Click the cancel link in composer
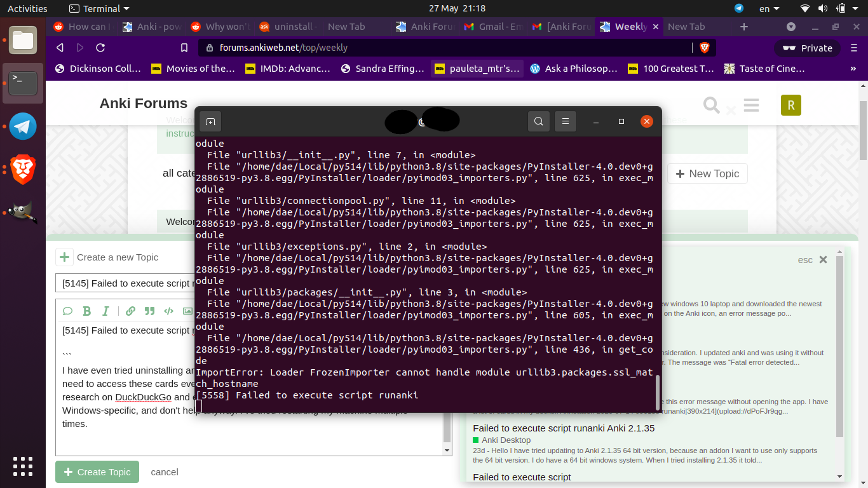 [x=165, y=472]
